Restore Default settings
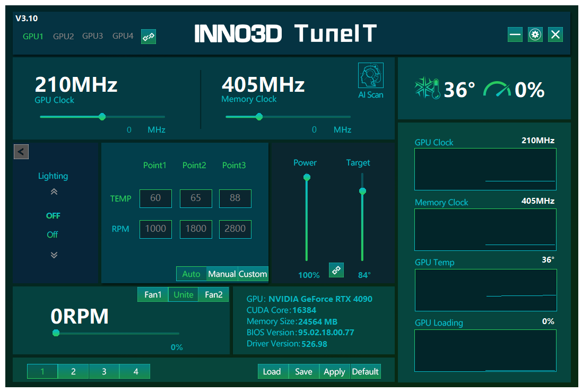The image size is (582, 392). [365, 371]
